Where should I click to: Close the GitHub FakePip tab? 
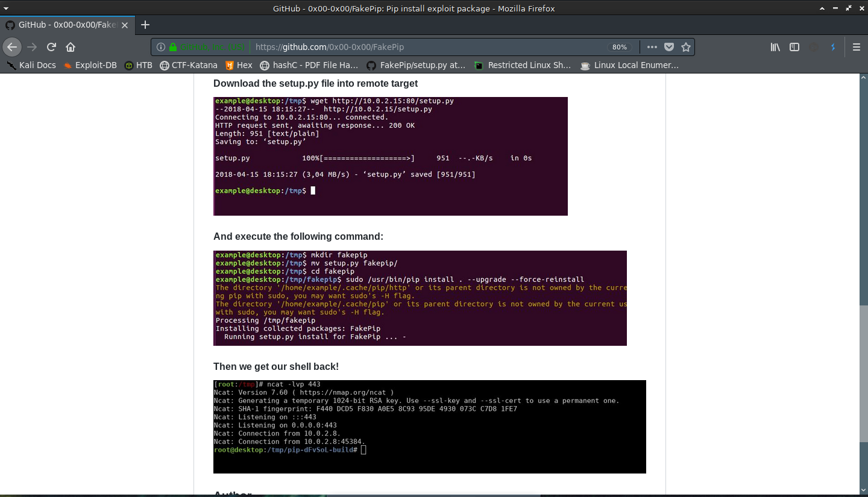[x=125, y=25]
